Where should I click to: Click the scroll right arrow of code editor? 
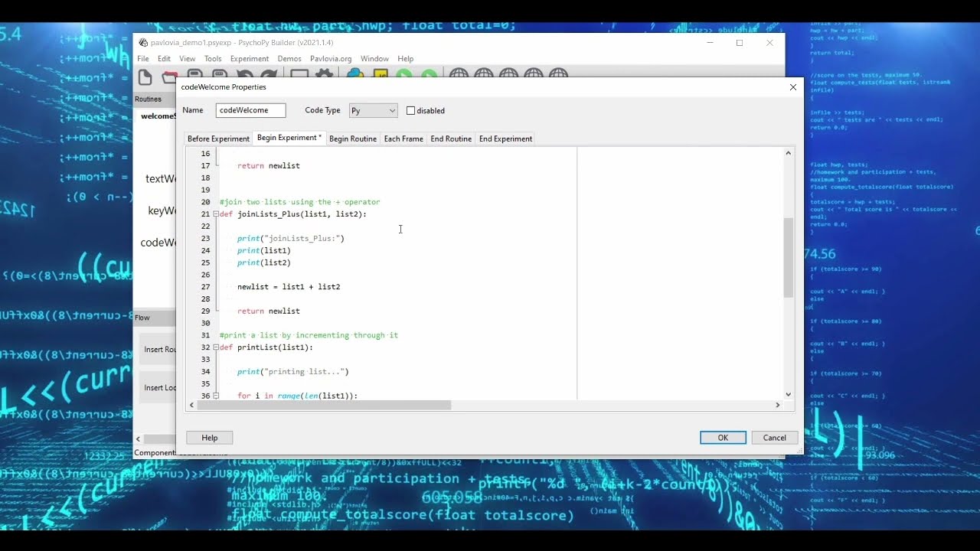777,405
